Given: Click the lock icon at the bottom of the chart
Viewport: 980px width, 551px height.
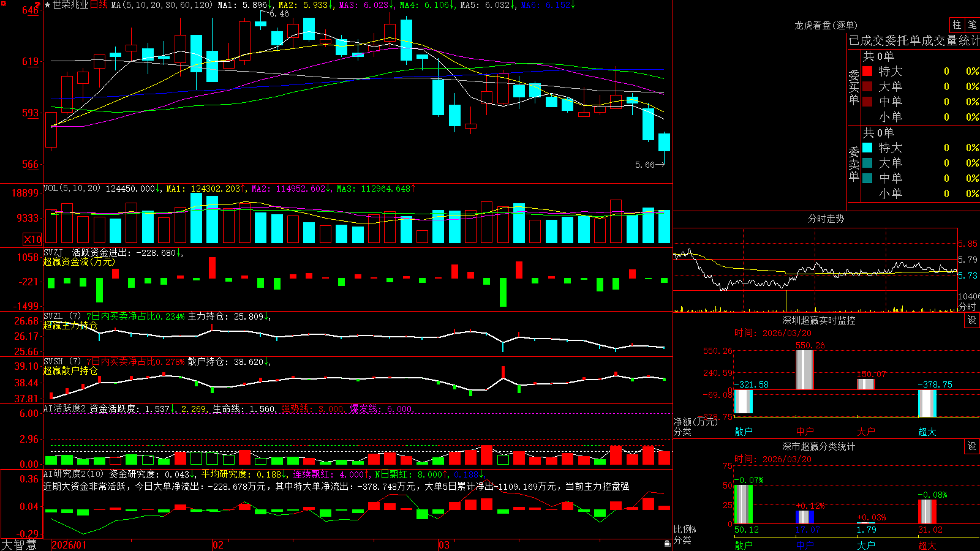Looking at the screenshot, I should (x=667, y=543).
